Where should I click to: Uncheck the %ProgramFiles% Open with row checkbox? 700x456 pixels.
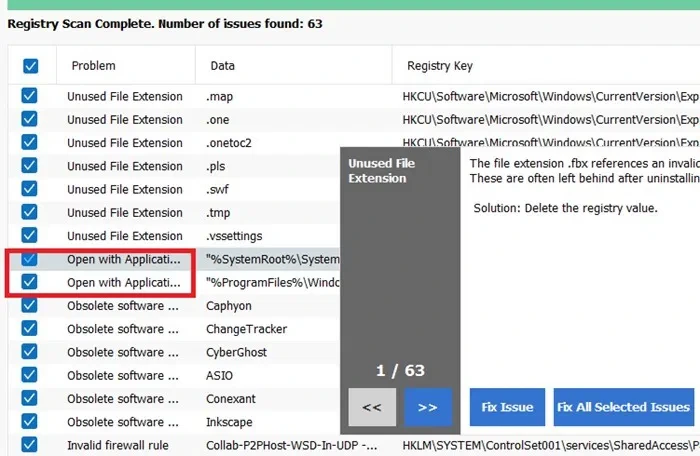click(29, 282)
